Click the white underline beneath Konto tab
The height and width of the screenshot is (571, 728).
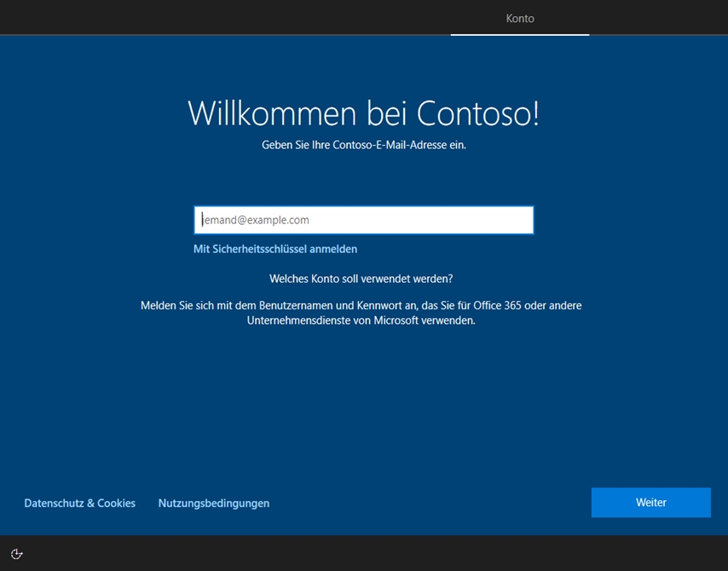tap(520, 35)
